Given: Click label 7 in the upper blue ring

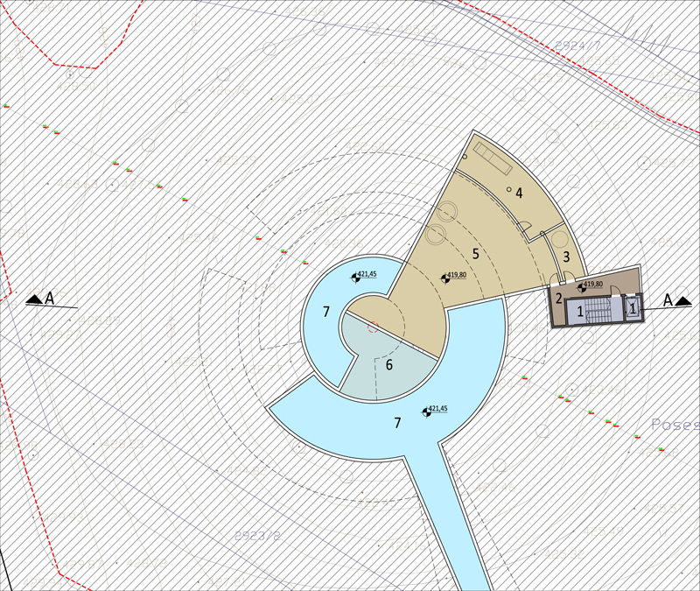Looking at the screenshot, I should coord(325,312).
